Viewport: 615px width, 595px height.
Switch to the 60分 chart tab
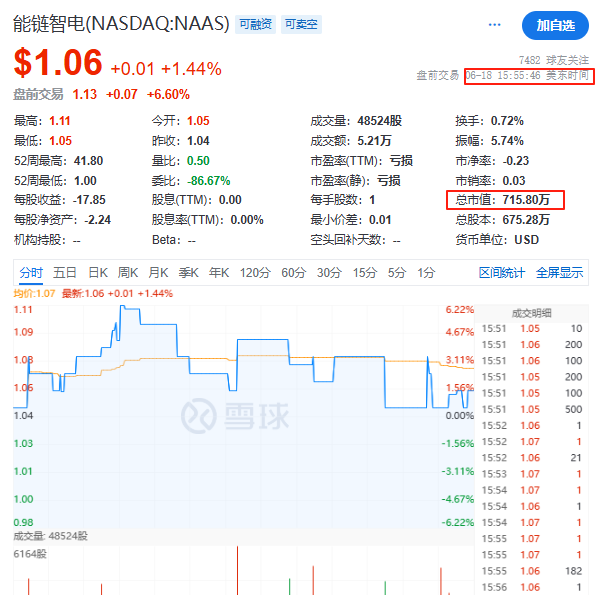tap(293, 272)
